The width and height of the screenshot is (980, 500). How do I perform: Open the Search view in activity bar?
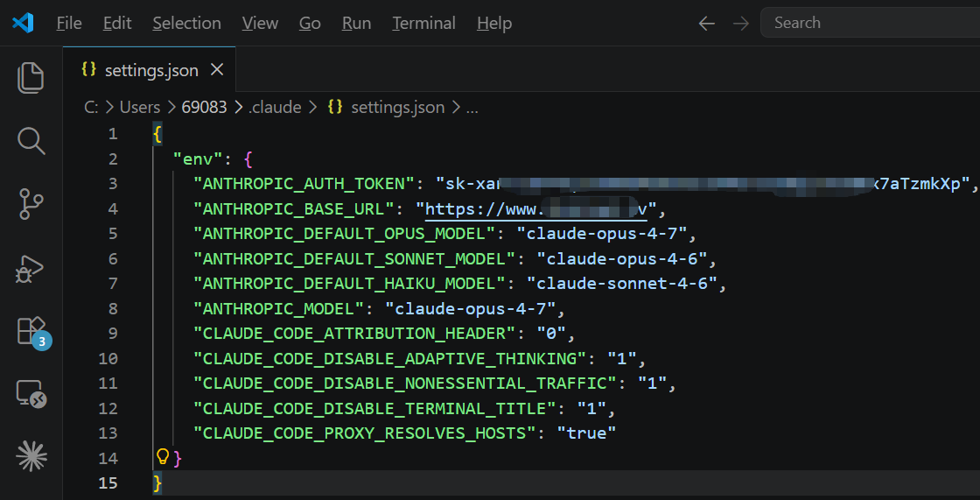click(31, 142)
